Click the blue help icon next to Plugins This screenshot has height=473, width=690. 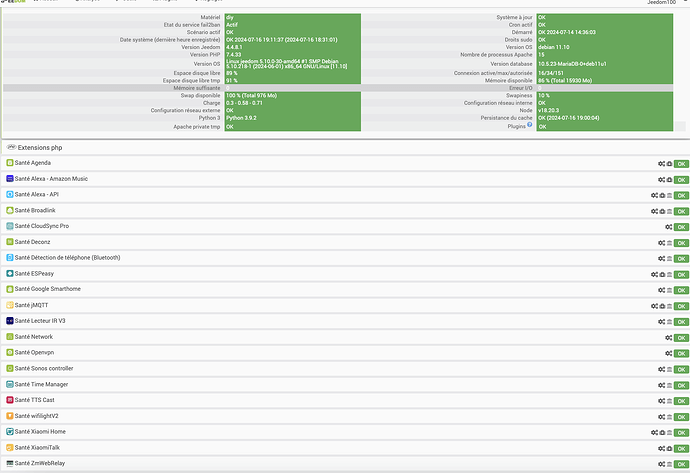click(x=530, y=125)
